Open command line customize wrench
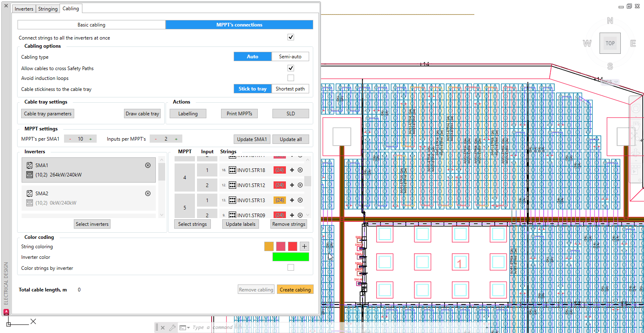This screenshot has width=644, height=333. click(172, 327)
